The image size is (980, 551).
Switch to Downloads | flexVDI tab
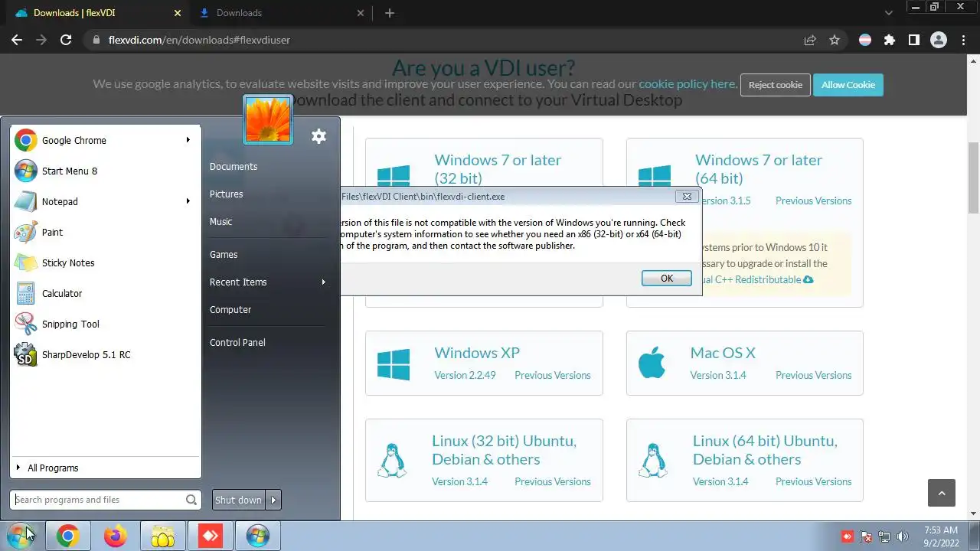pos(95,13)
